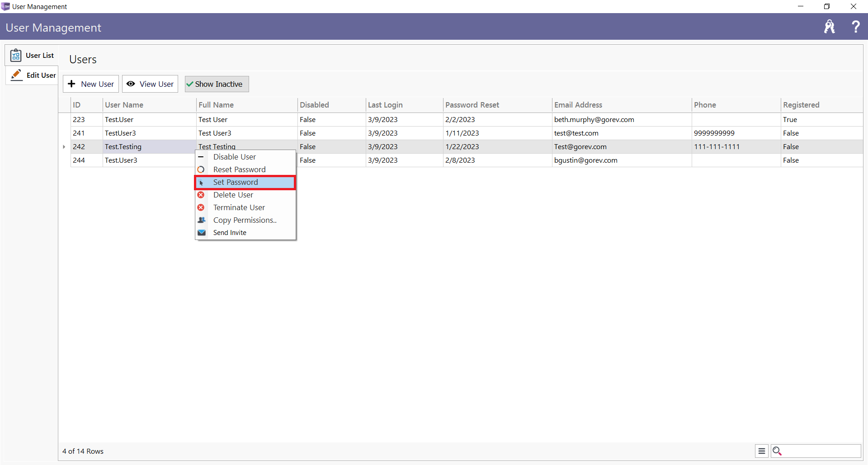The image size is (868, 465).
Task: Choose Reset Password from context menu
Action: (x=245, y=169)
